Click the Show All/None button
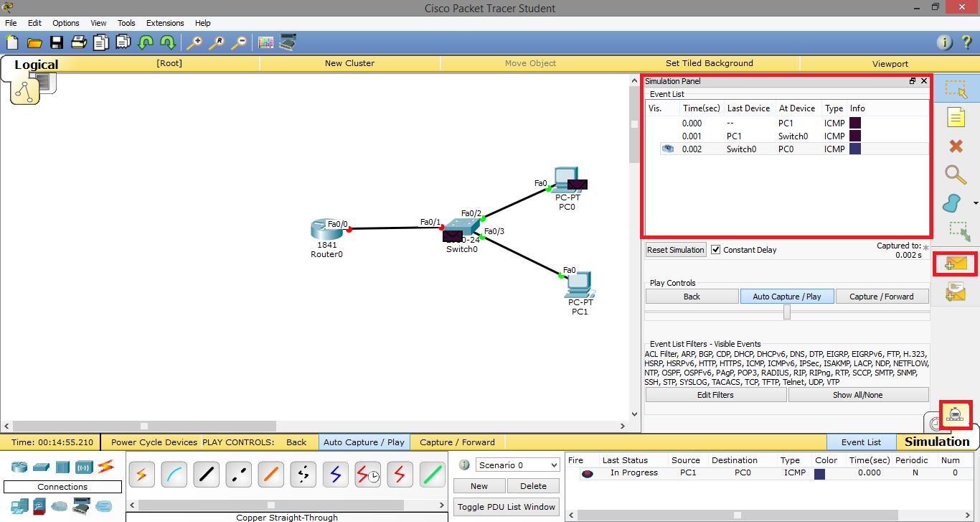The height and width of the screenshot is (522, 980). point(858,395)
